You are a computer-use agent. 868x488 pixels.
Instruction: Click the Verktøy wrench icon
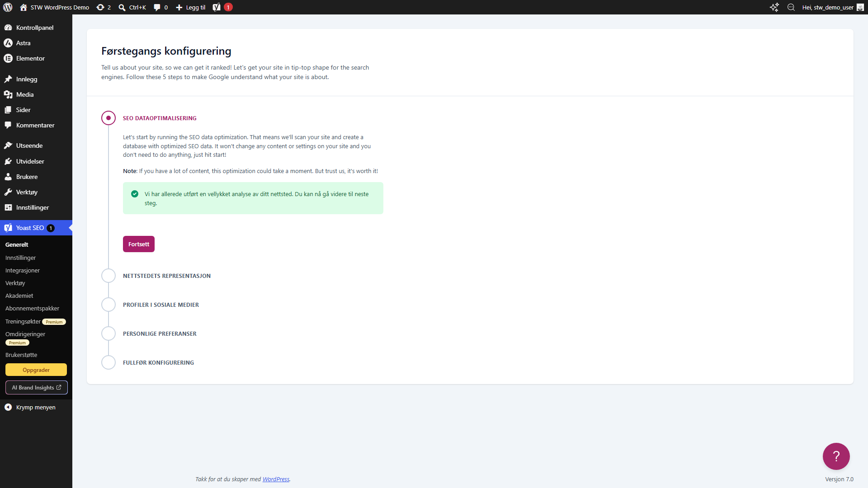click(8, 192)
